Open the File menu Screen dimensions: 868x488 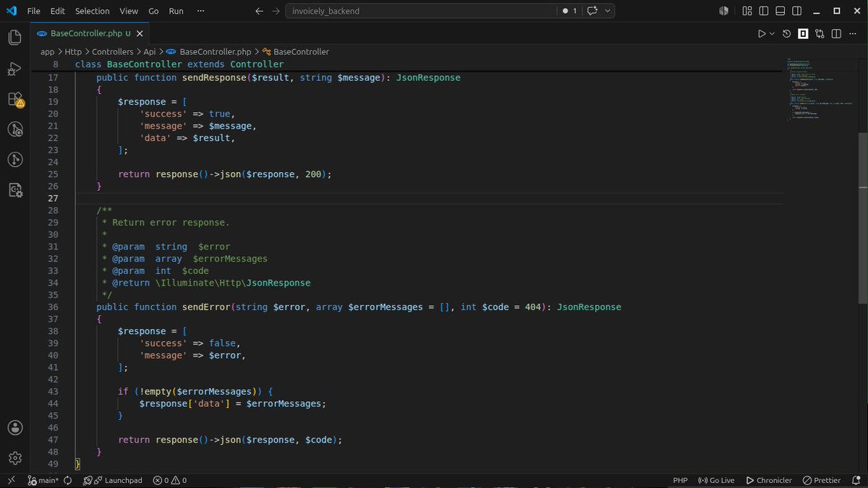pyautogui.click(x=33, y=11)
